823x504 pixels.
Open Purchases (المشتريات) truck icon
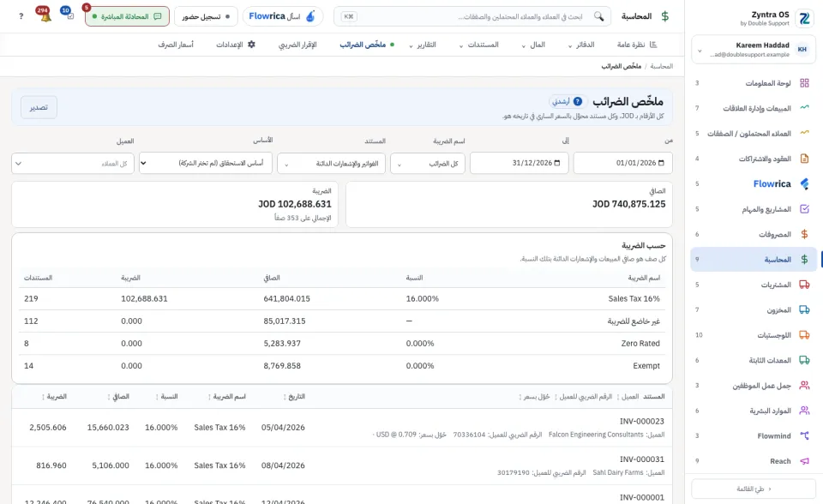pyautogui.click(x=804, y=285)
